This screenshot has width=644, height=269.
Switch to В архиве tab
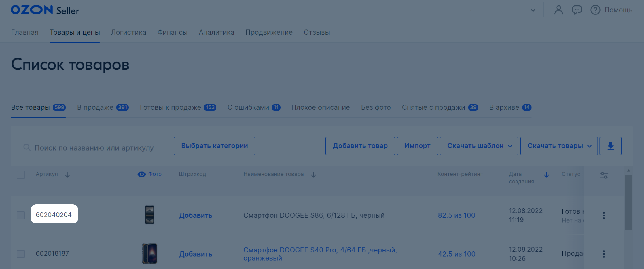tap(510, 107)
